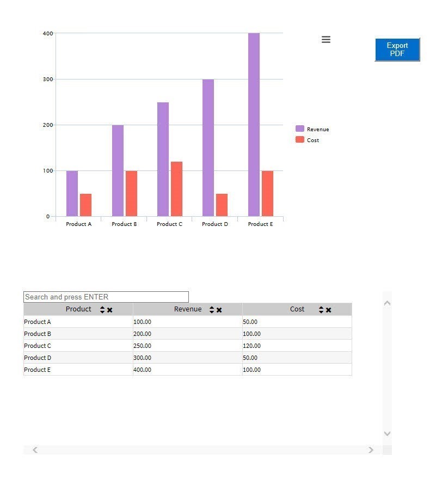
Task: Click the Revenue column header label
Action: coord(188,309)
